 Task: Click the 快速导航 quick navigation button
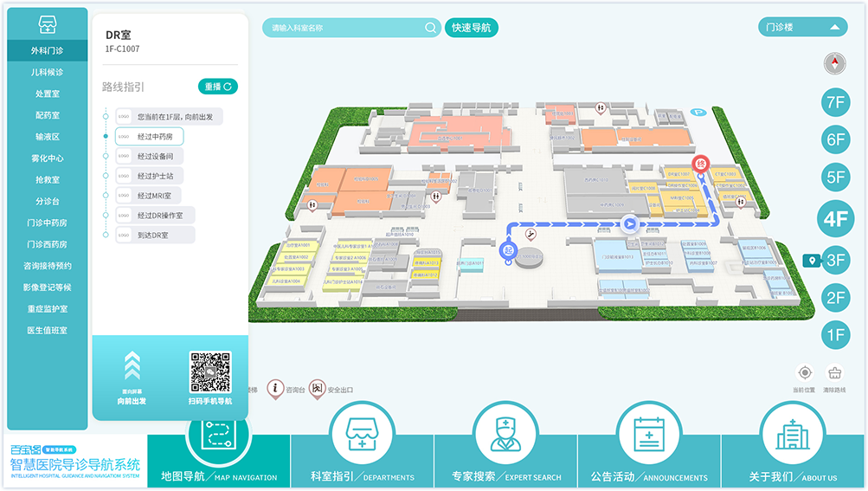point(472,28)
